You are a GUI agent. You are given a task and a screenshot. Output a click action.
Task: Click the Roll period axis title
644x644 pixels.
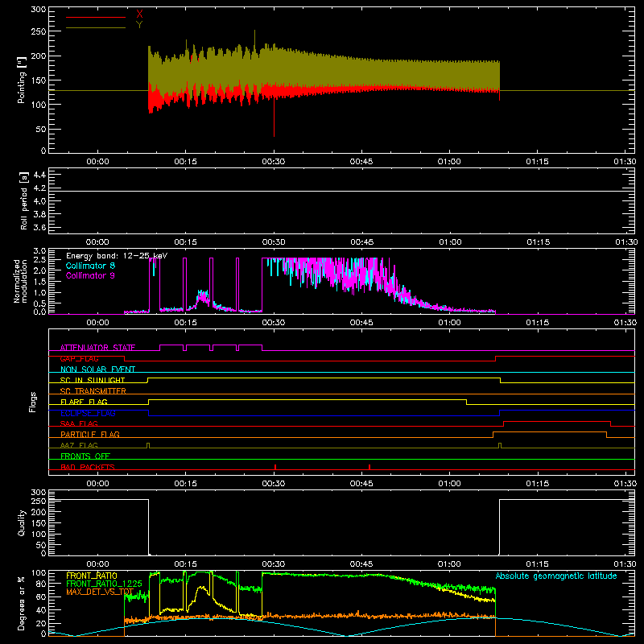23,200
